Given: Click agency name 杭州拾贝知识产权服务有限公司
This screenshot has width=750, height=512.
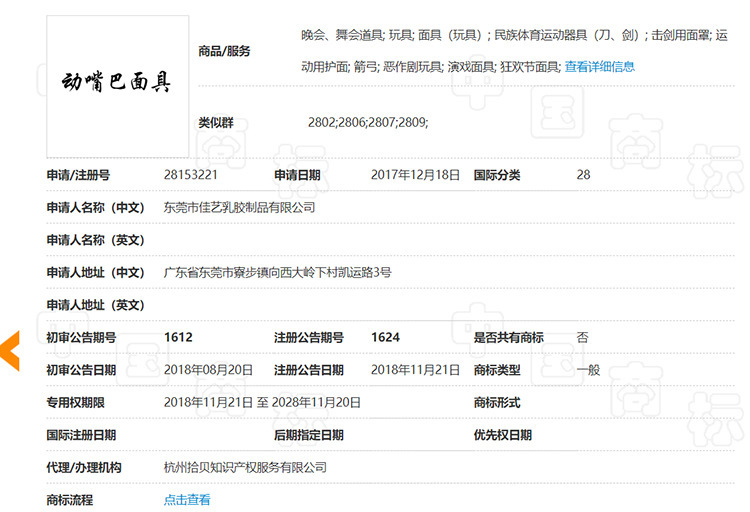Looking at the screenshot, I should tap(245, 468).
